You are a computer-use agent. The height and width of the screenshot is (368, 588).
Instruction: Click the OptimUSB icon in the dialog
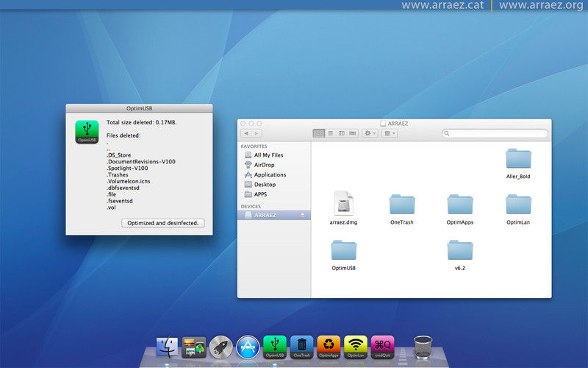(87, 132)
